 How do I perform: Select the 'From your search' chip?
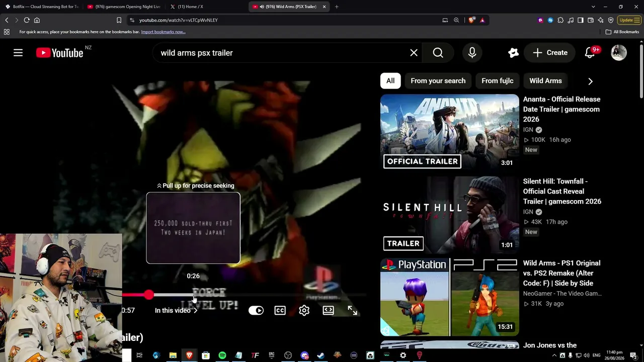click(x=438, y=81)
